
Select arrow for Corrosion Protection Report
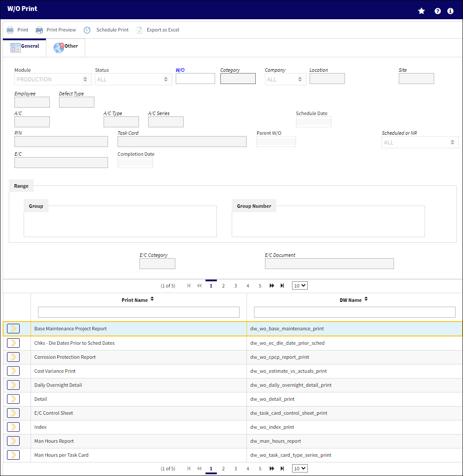[x=14, y=357]
